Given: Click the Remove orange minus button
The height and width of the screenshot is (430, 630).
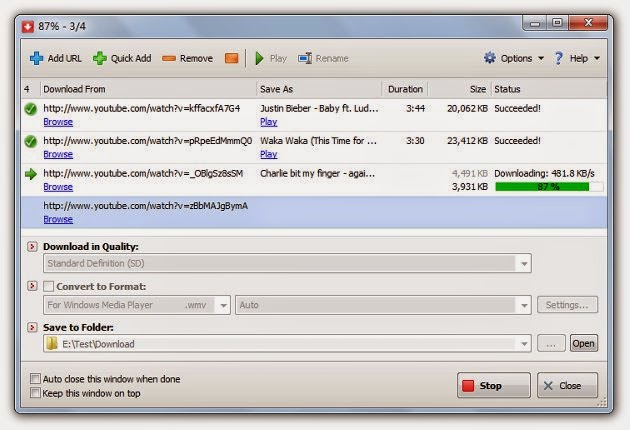Looking at the screenshot, I should pos(187,59).
